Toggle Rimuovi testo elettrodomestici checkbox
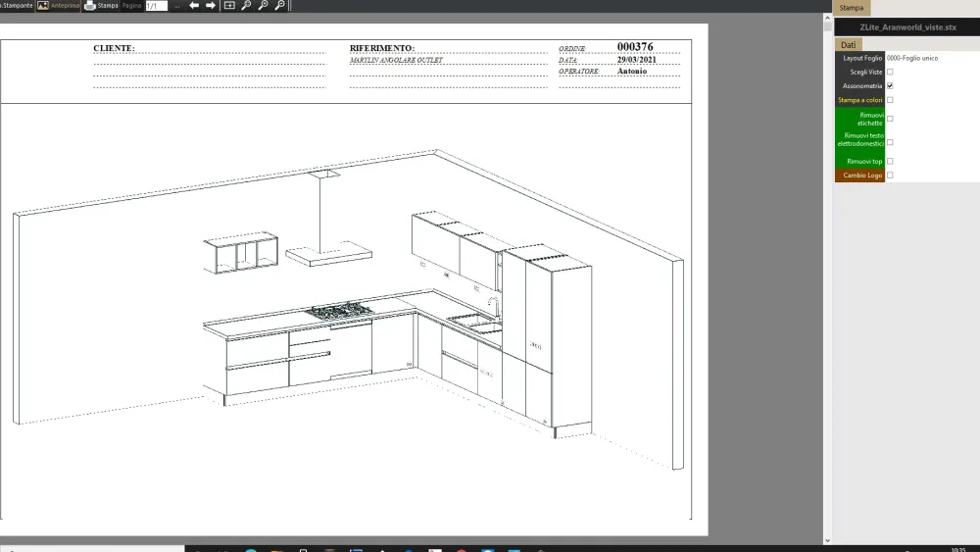The width and height of the screenshot is (980, 552). pos(890,142)
